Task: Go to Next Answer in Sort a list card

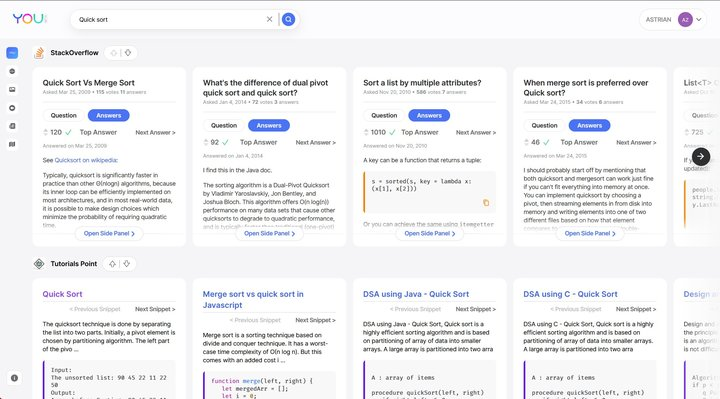Action: [x=476, y=132]
